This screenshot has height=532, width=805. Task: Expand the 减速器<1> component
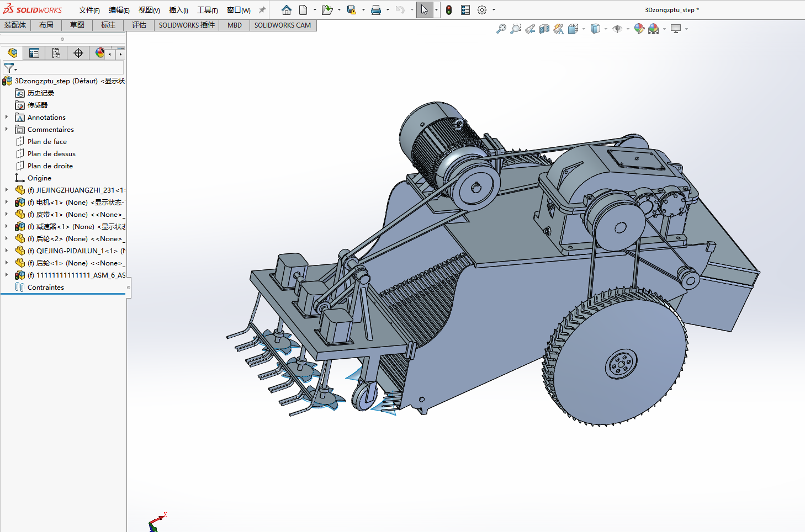click(7, 226)
